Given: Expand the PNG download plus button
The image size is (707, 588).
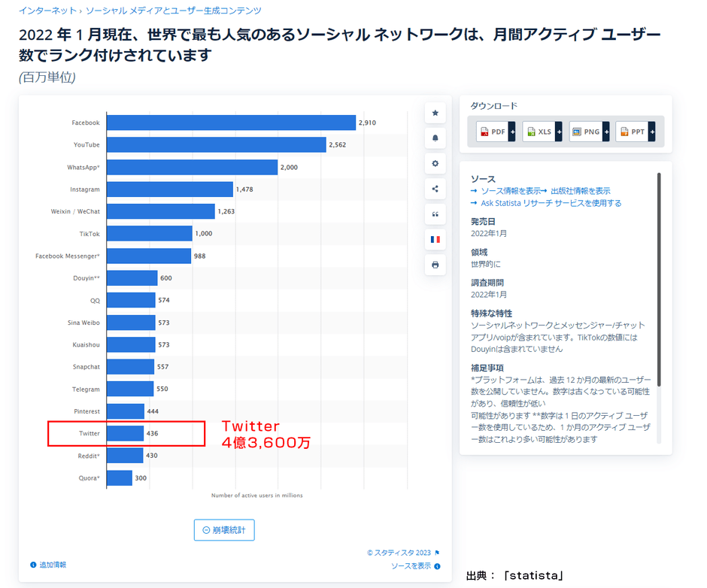Looking at the screenshot, I should coord(605,132).
